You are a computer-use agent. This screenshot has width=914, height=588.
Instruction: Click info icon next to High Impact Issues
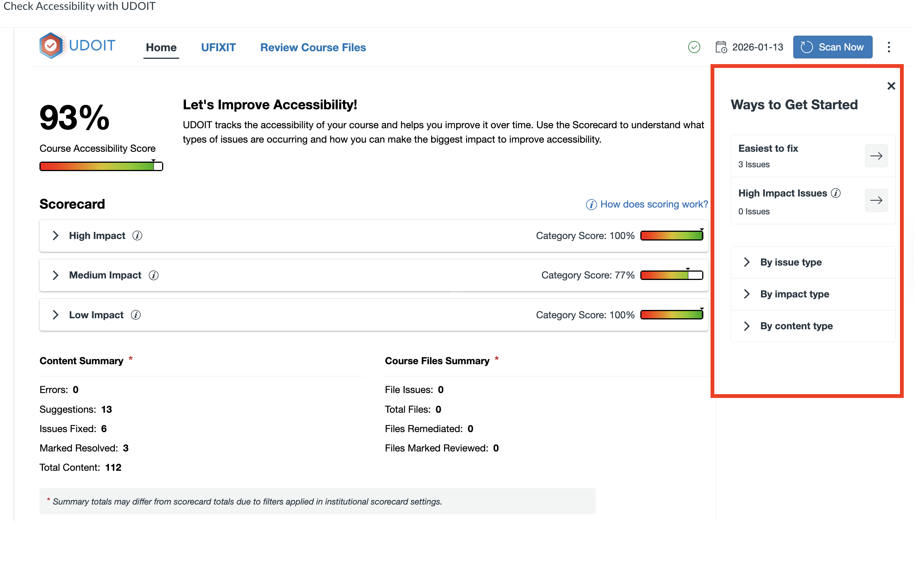pos(835,193)
